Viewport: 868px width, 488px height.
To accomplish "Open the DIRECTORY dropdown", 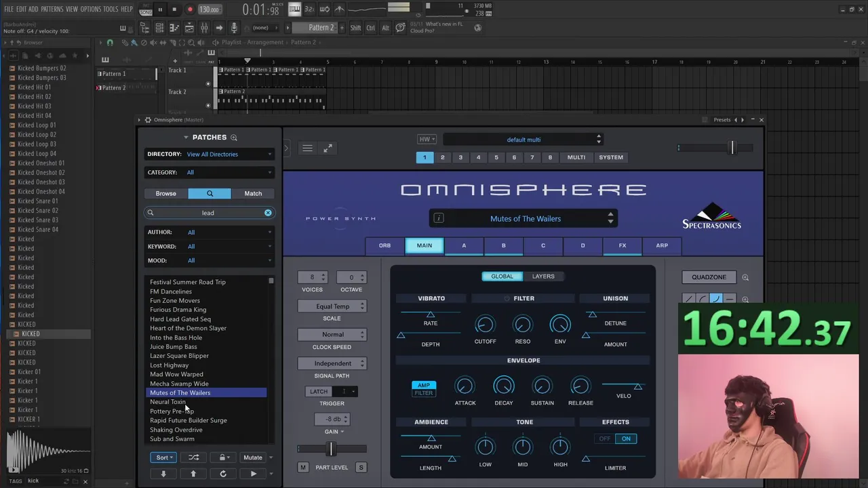I will [x=209, y=155].
